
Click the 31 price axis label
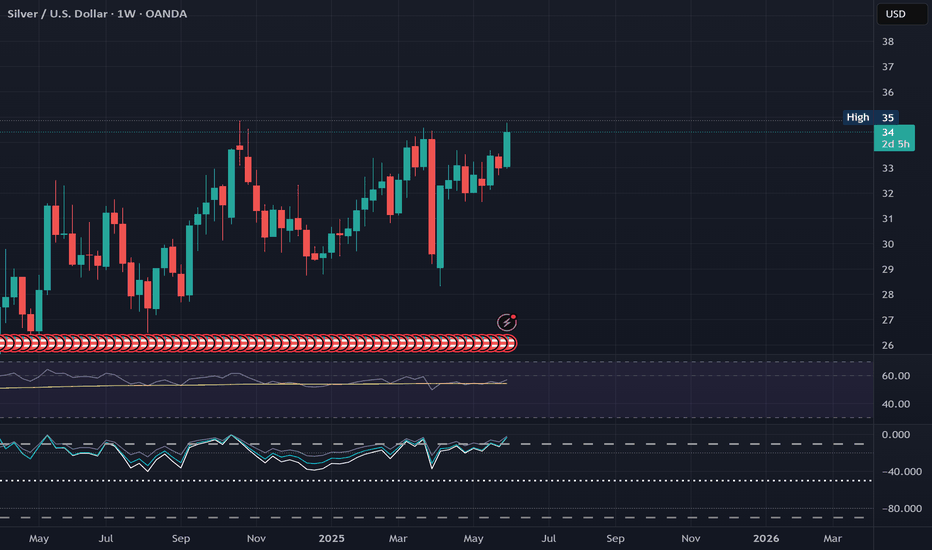(887, 219)
